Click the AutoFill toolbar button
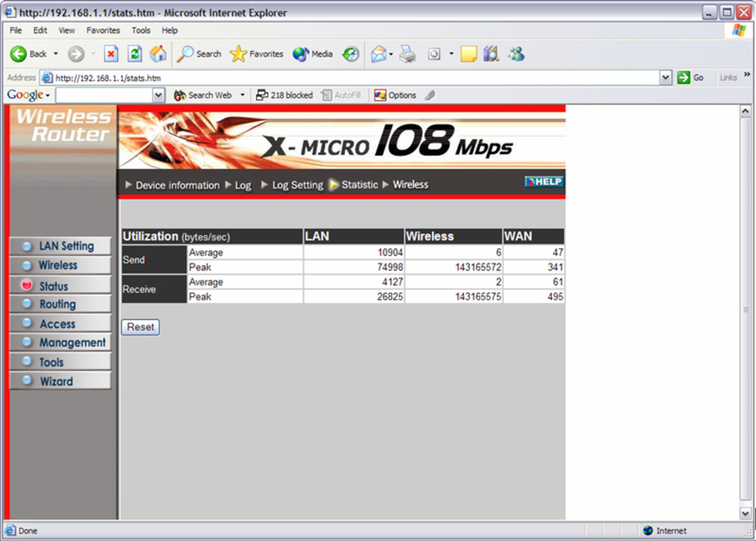This screenshot has height=541, width=756. click(341, 96)
